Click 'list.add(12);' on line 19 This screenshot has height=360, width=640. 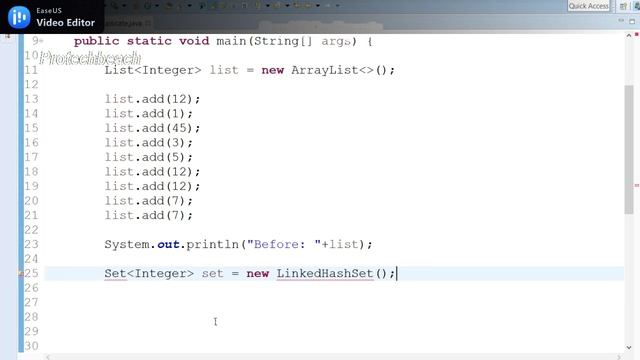pos(152,186)
